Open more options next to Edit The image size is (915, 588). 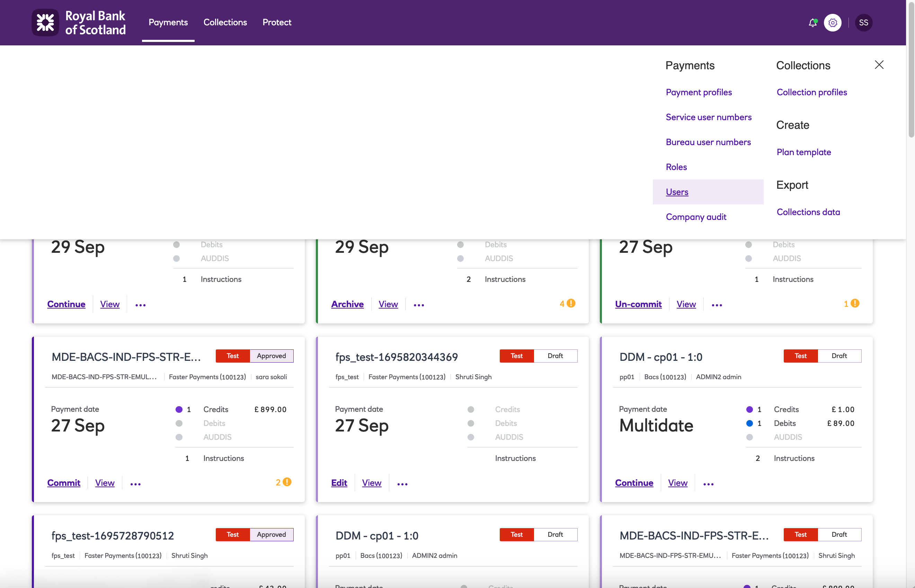[x=402, y=483]
